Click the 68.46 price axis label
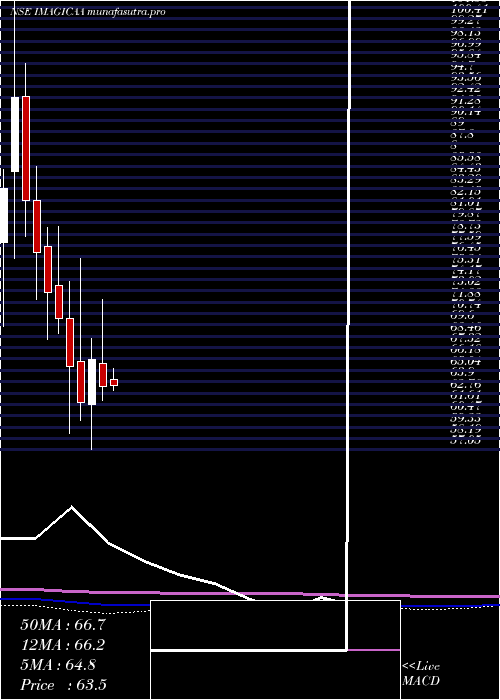500x700 pixels. 466,329
